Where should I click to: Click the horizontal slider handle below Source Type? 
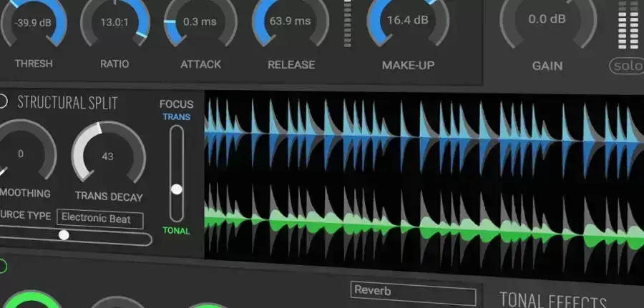(x=64, y=234)
